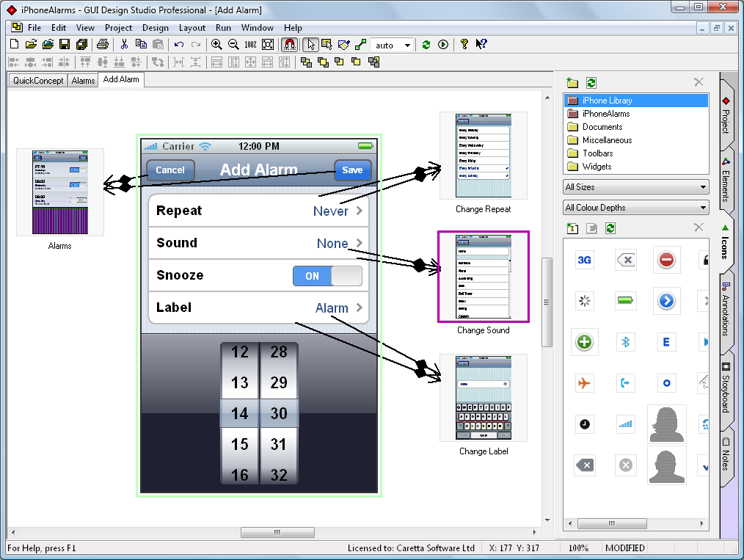Open Help using the question mark icon
This screenshot has width=744, height=560.
[464, 45]
